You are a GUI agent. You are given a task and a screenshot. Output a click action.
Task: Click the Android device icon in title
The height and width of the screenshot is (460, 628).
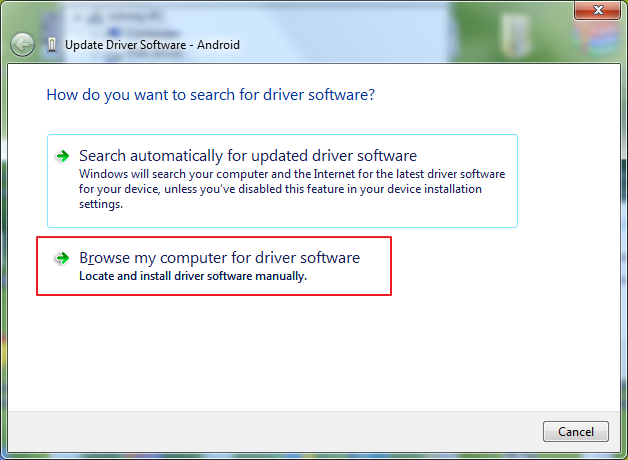click(x=52, y=44)
